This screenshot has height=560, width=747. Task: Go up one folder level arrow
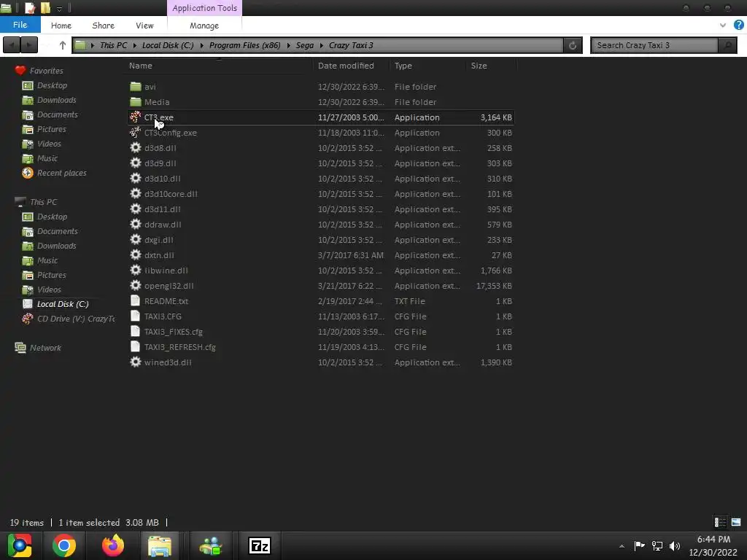click(63, 45)
